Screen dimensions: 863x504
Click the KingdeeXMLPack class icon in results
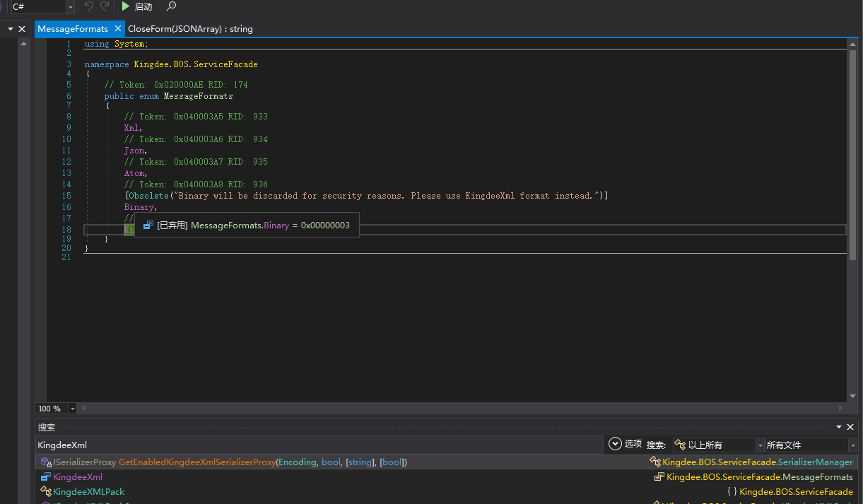click(46, 491)
